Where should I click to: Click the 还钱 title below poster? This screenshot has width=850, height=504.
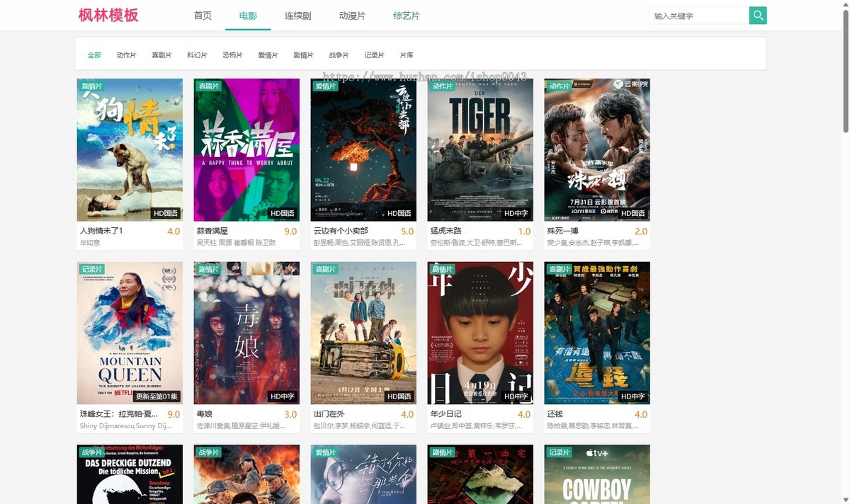point(555,414)
